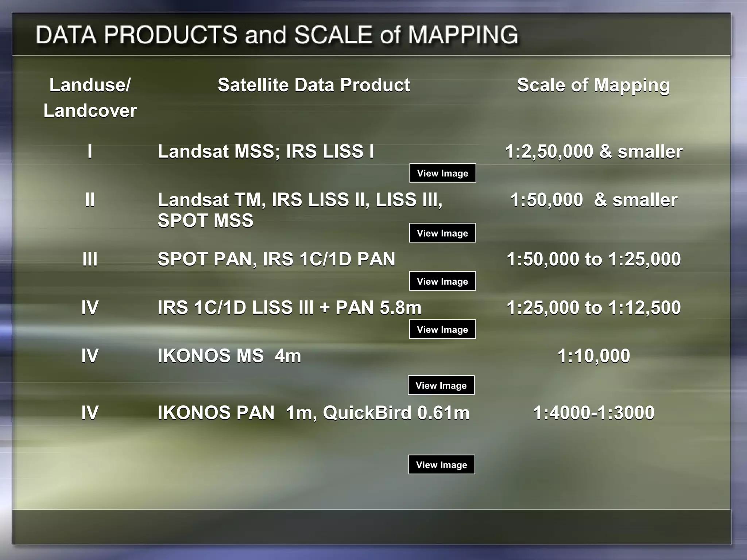Click View Image under SPOT PAN row
This screenshot has height=560, width=747.
[x=442, y=281]
